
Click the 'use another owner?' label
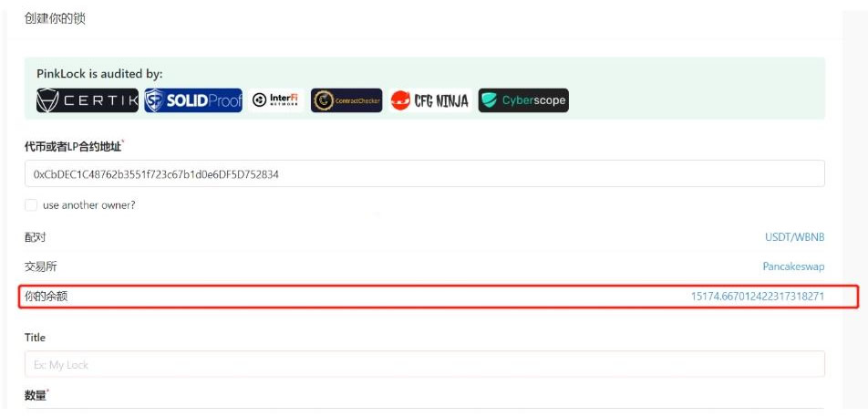[x=89, y=205]
